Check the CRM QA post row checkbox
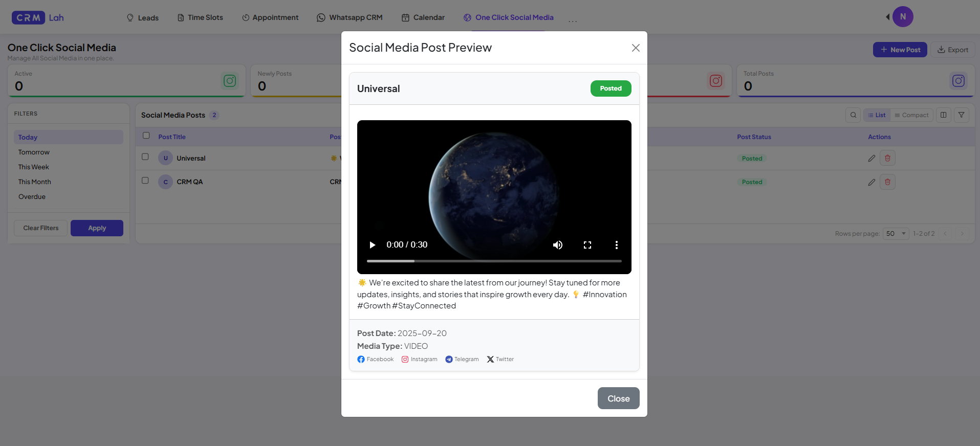The height and width of the screenshot is (446, 980). 145,180
